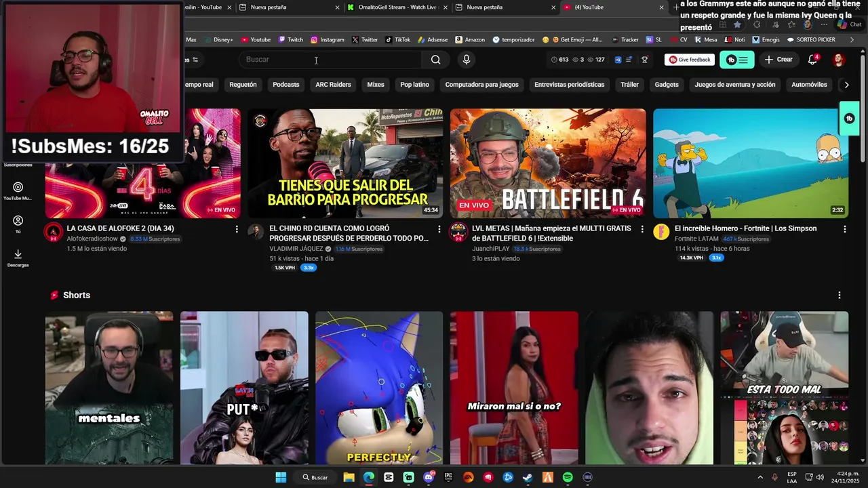Open options for El increíble Homero video
868x488 pixels.
point(845,229)
